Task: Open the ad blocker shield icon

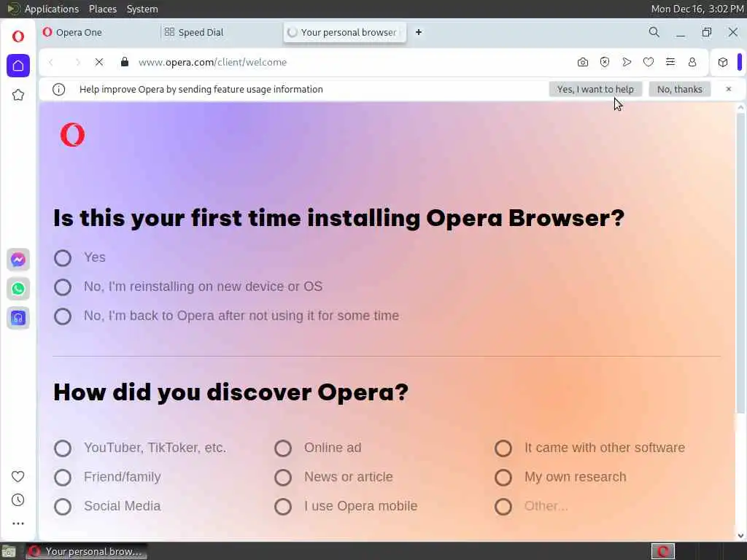Action: pyautogui.click(x=605, y=62)
